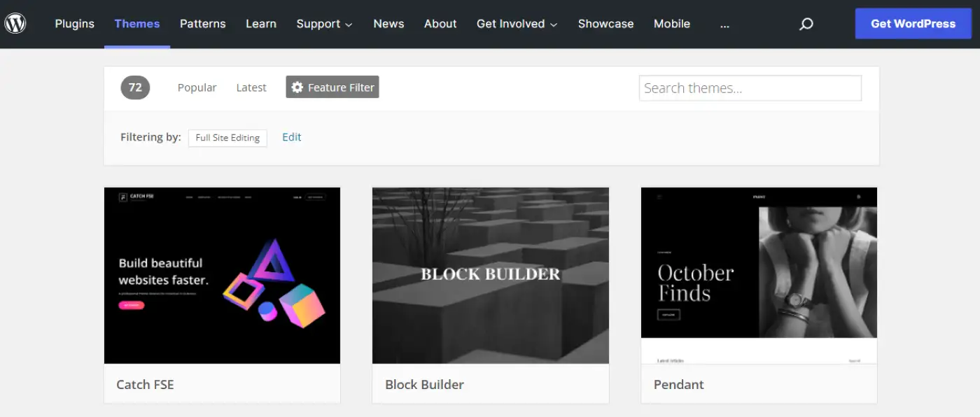Expand the Support dropdown menu

point(324,24)
